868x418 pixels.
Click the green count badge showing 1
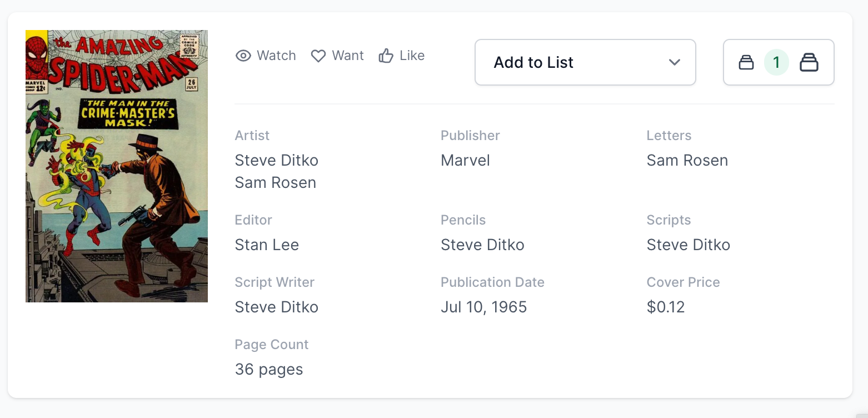[776, 62]
